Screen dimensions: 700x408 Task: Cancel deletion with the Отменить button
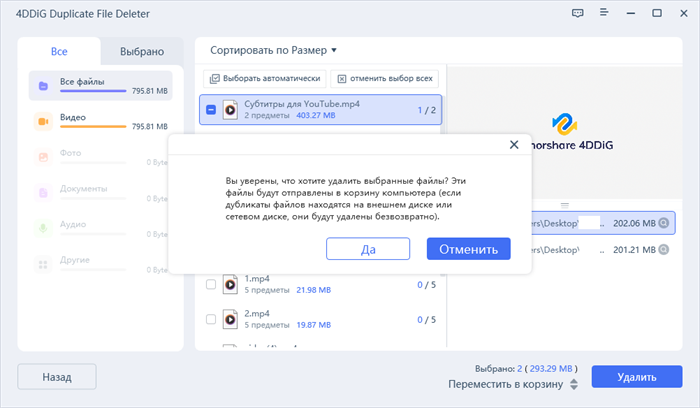point(468,249)
